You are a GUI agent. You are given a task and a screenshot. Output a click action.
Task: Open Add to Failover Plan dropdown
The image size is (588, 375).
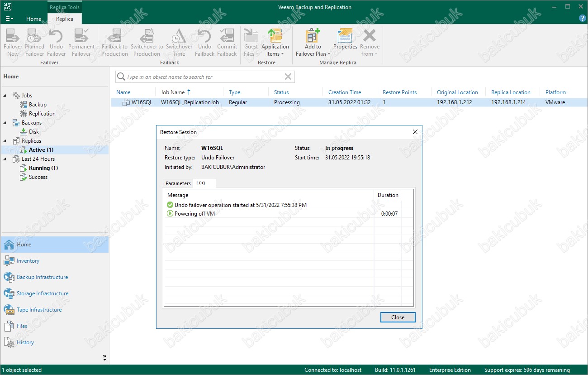coord(313,43)
